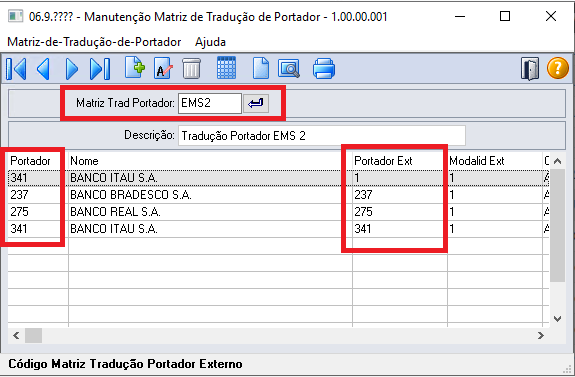Go to the next record
575x377 pixels.
(x=72, y=69)
